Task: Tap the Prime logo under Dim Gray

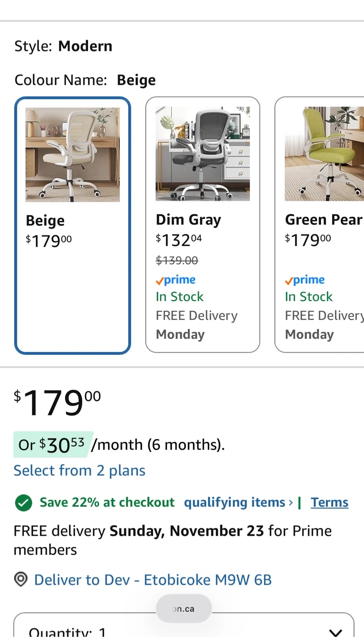Action: (x=176, y=280)
